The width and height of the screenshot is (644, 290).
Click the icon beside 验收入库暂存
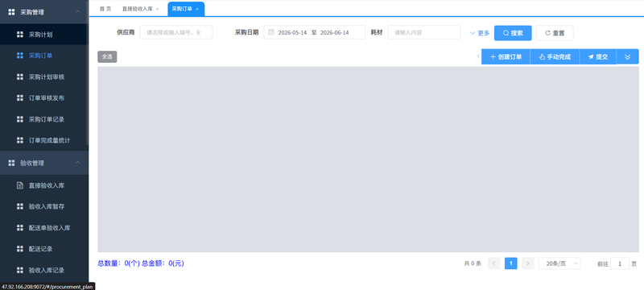(x=19, y=206)
